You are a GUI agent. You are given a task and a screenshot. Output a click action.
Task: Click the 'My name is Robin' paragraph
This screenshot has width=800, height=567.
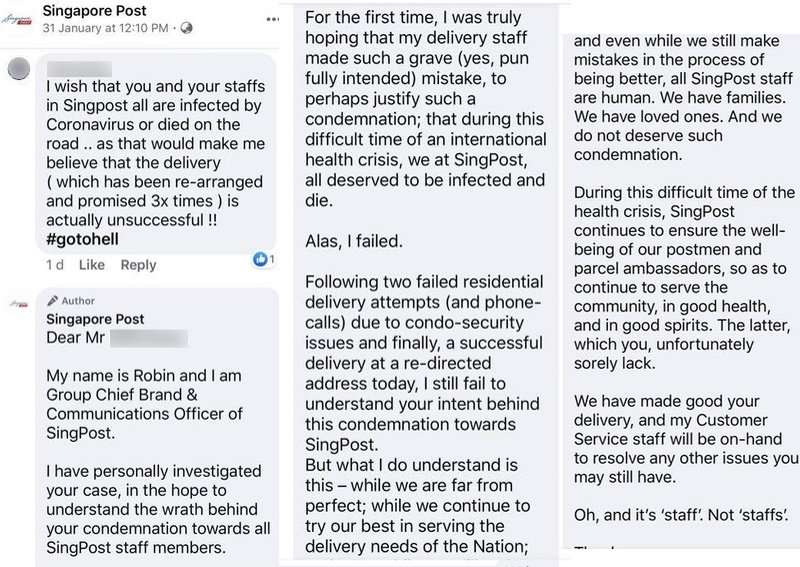point(144,404)
